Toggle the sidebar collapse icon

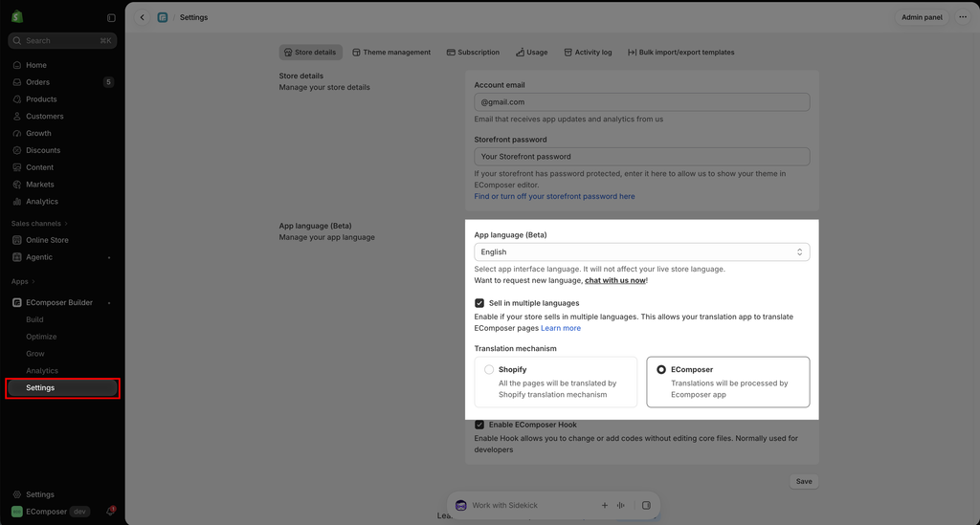(111, 18)
